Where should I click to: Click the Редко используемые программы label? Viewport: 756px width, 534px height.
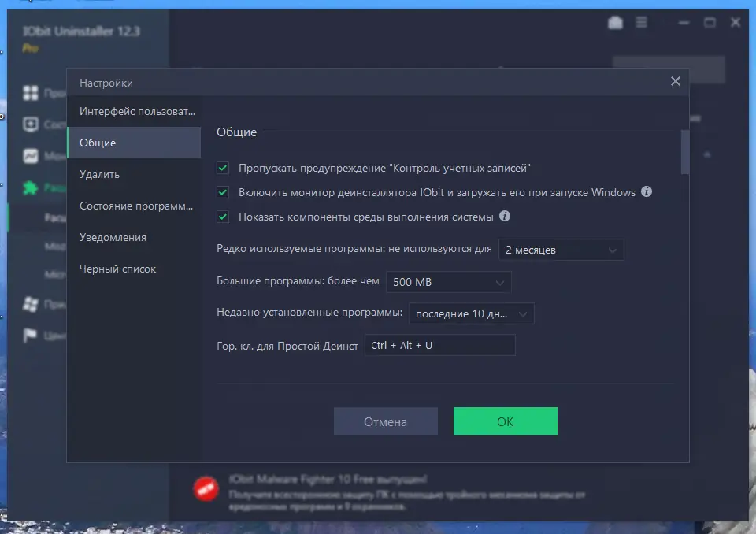[354, 249]
